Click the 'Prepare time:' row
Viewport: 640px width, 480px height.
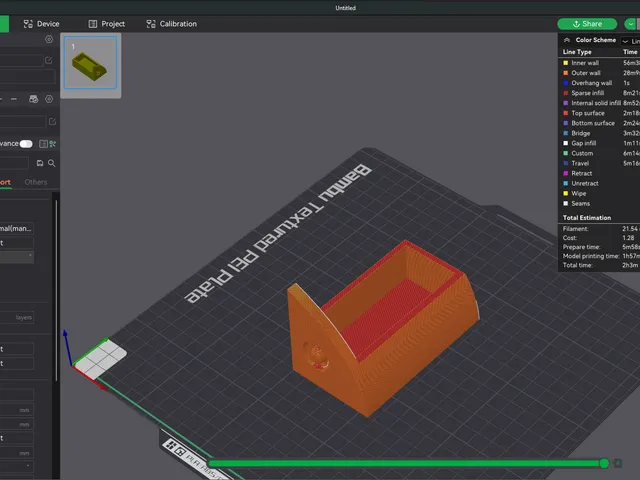601,247
